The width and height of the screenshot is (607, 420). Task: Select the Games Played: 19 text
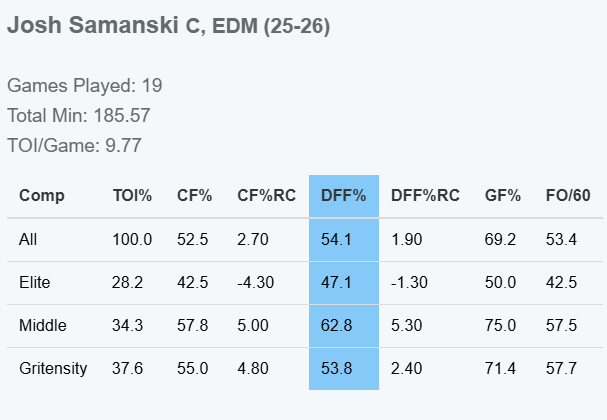pos(84,86)
